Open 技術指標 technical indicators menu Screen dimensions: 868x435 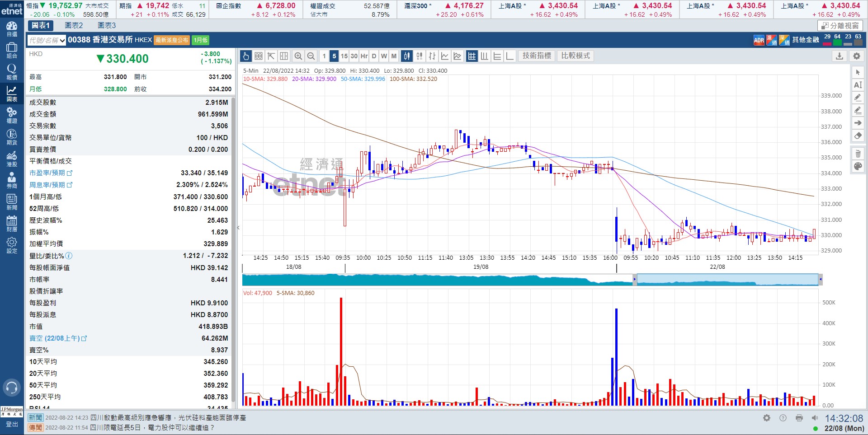(x=537, y=56)
